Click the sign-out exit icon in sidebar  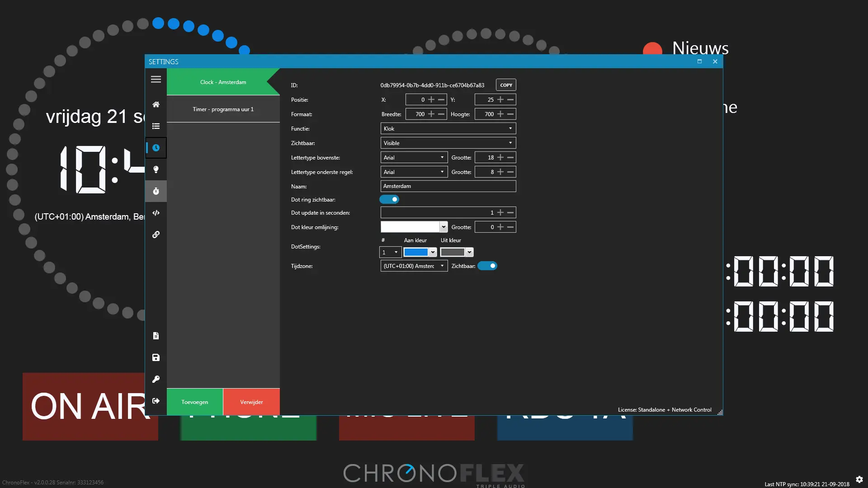[156, 401]
